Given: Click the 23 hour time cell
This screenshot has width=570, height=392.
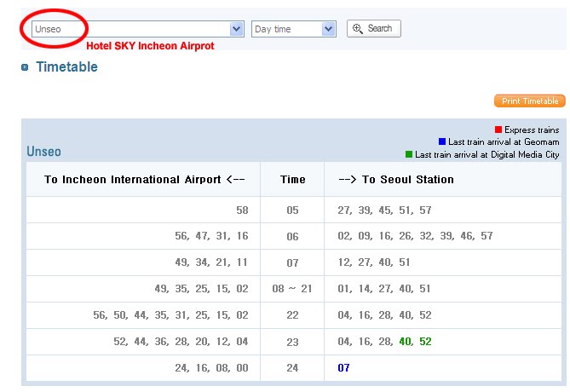Looking at the screenshot, I should coord(292,342).
